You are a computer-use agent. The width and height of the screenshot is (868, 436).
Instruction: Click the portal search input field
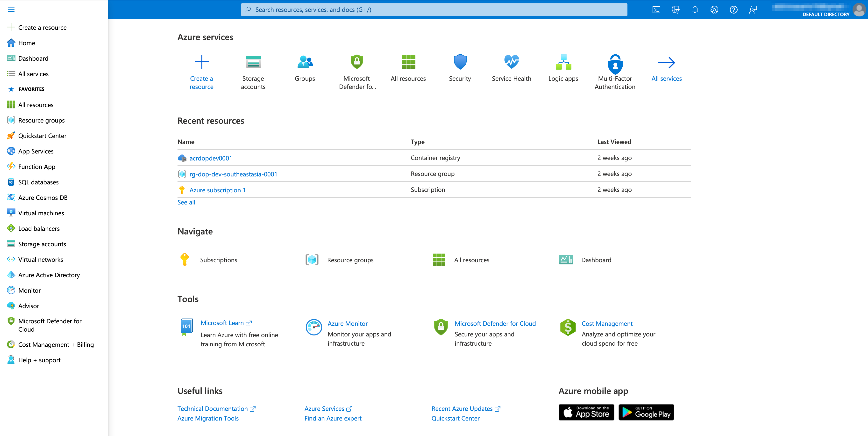coord(434,9)
